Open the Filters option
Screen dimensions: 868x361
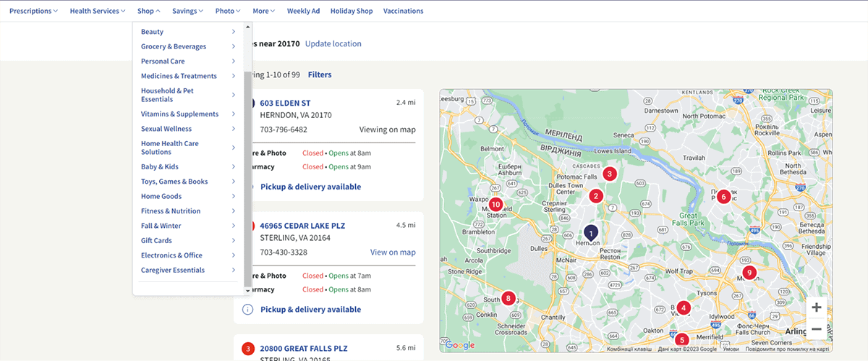click(320, 75)
